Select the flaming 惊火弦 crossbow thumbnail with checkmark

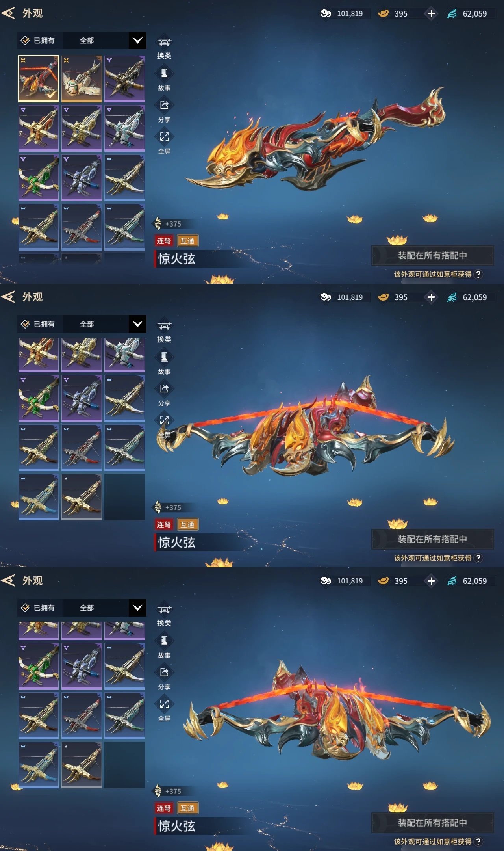click(39, 79)
